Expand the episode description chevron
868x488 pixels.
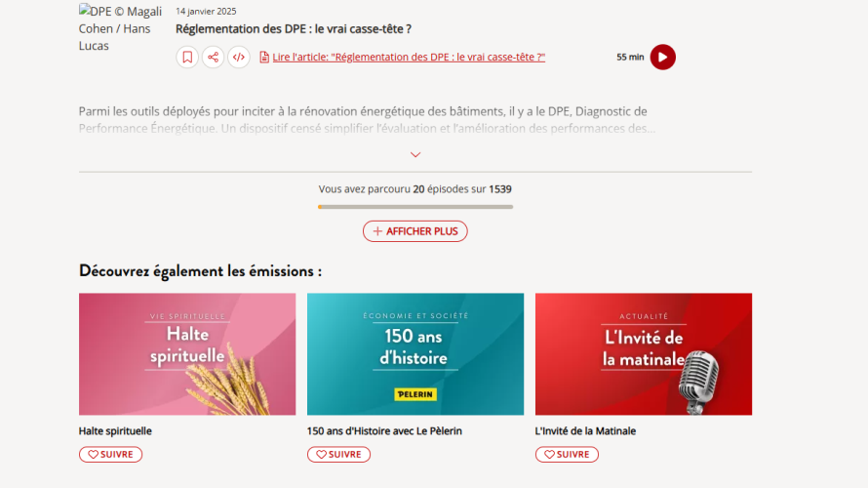[415, 154]
